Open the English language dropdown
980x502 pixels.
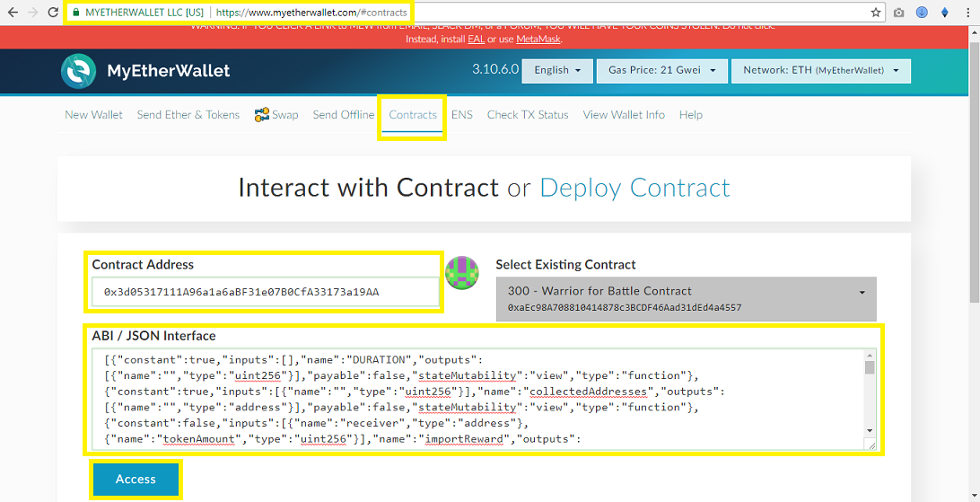(x=557, y=71)
